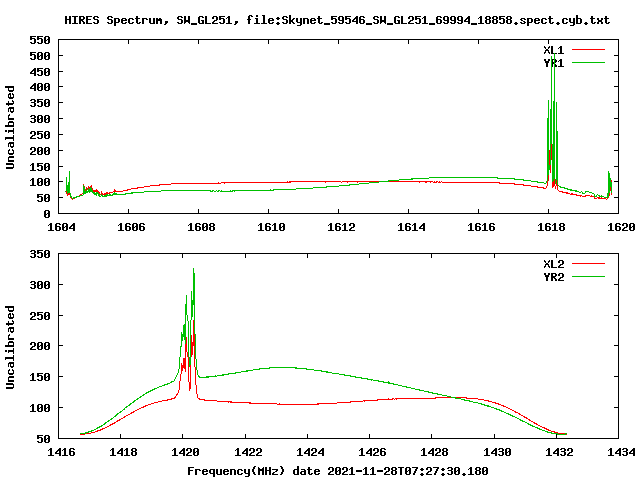Click the 1620 x-axis tick label
Image resolution: width=640 pixels, height=480 pixels.
coord(621,227)
